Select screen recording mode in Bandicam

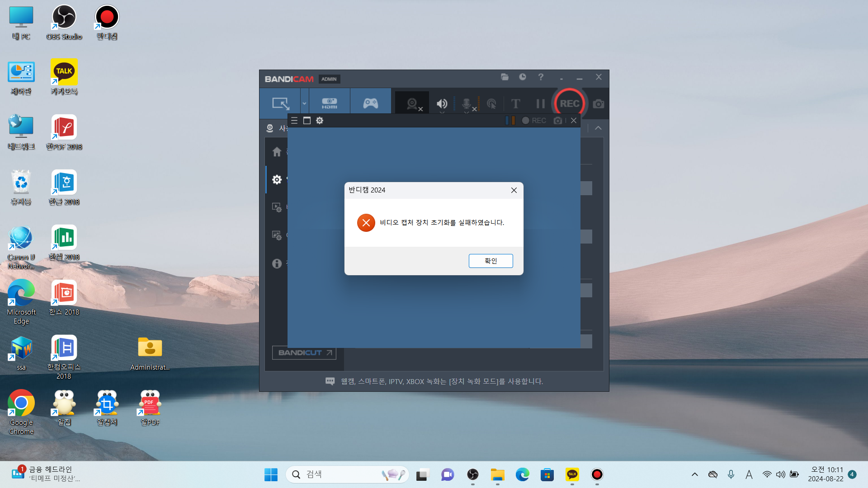pos(280,103)
